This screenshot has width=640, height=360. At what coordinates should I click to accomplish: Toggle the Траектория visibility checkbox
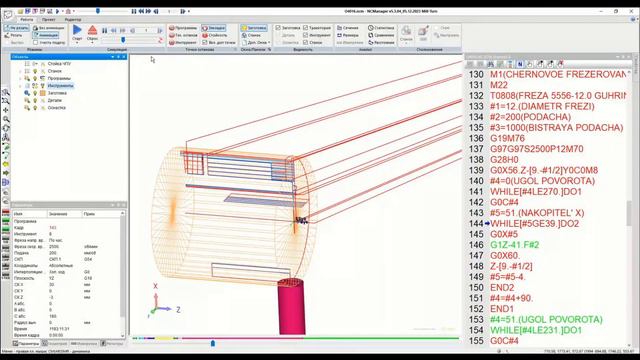tap(305, 28)
